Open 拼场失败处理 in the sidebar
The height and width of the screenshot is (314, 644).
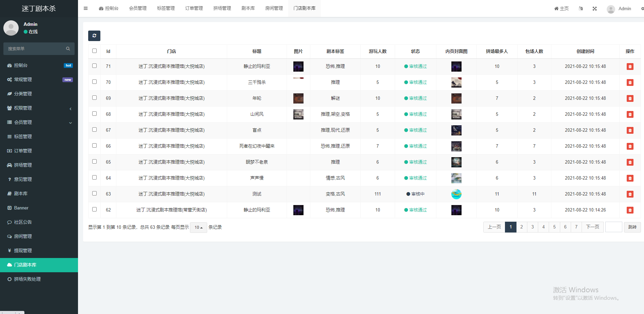click(27, 279)
